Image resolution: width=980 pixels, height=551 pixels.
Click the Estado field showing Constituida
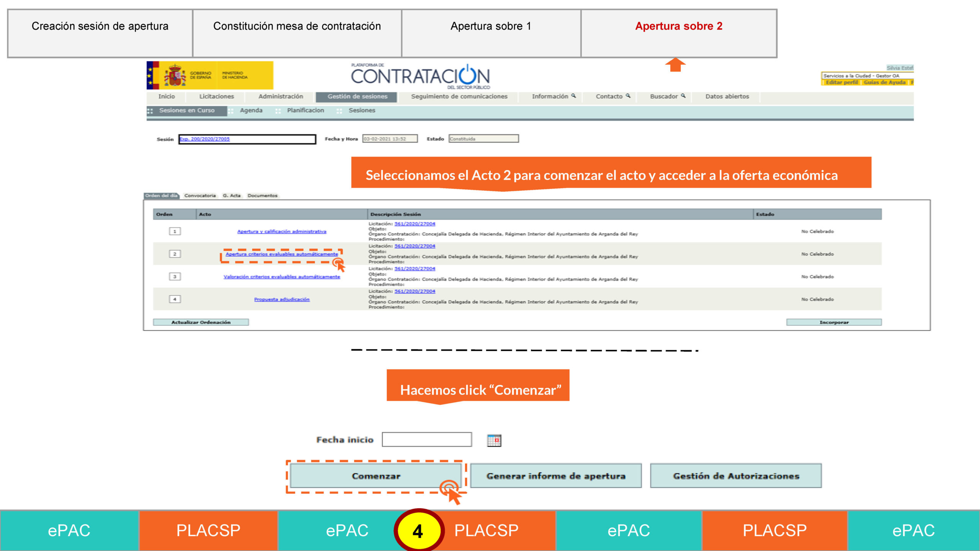click(x=484, y=139)
